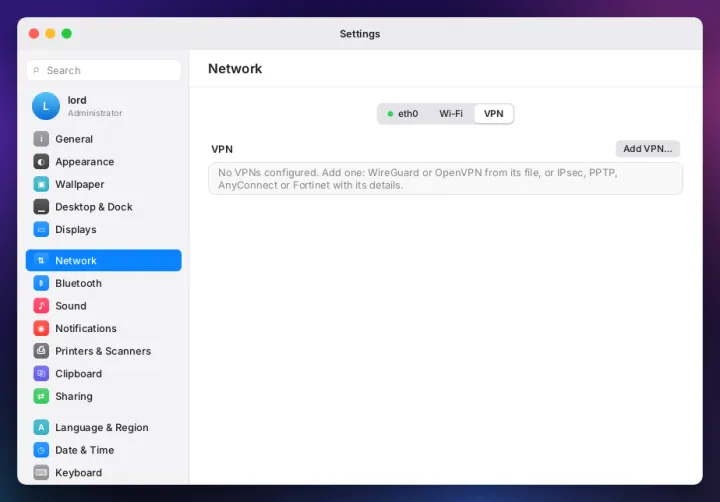
Task: Focus the Search input field
Action: point(104,70)
